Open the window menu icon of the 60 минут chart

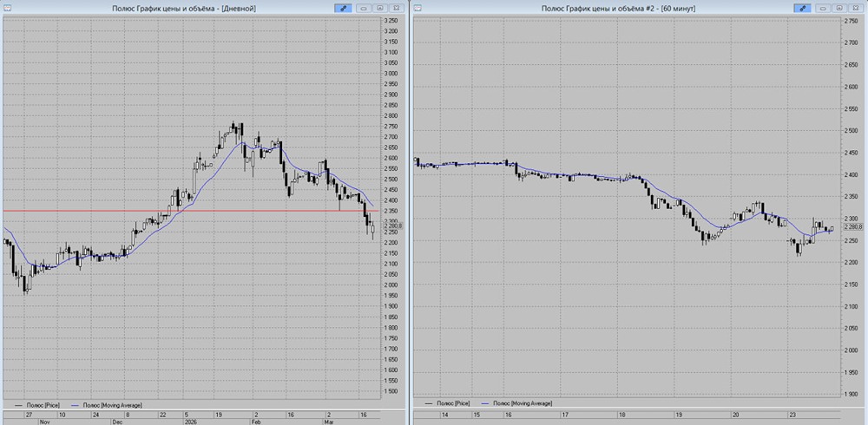[x=418, y=9]
